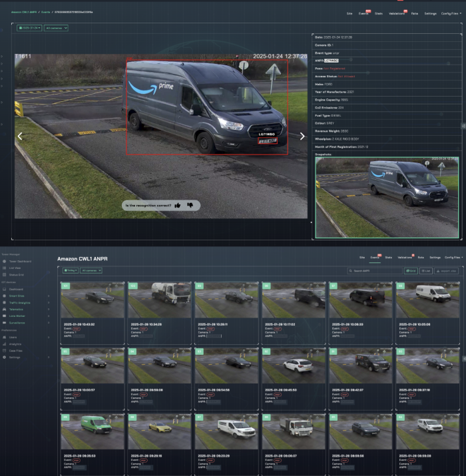Click the Status Grid sidebar icon
This screenshot has height=476, width=466.
4,275
